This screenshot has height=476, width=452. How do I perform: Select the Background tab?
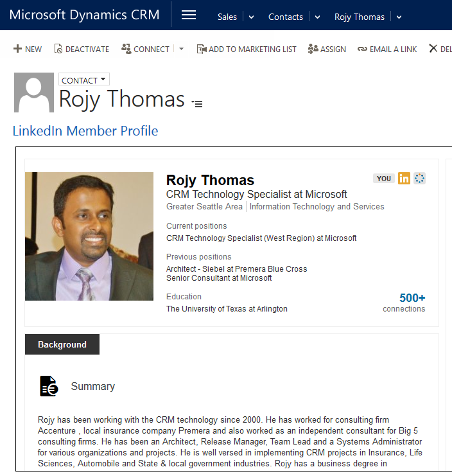62,344
